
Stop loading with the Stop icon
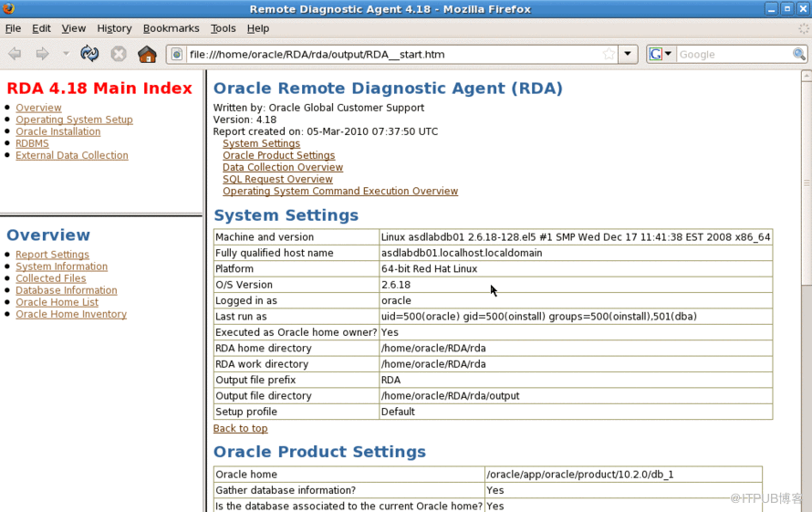[x=119, y=54]
